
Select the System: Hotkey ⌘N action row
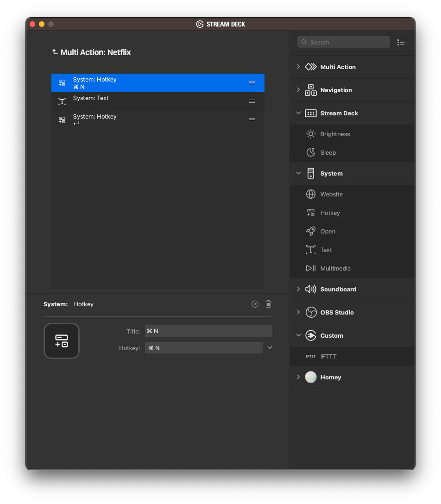tap(158, 83)
